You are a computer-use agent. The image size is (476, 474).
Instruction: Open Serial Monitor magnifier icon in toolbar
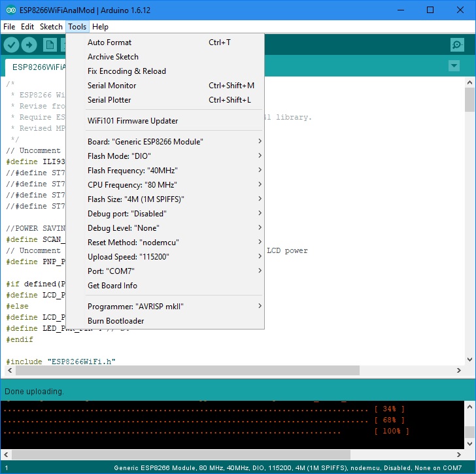[x=457, y=45]
